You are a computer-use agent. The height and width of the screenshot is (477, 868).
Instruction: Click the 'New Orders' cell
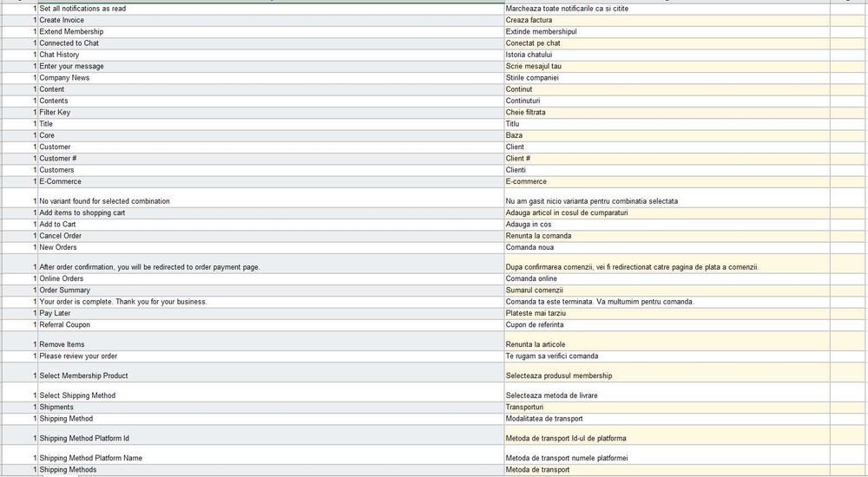(x=271, y=248)
